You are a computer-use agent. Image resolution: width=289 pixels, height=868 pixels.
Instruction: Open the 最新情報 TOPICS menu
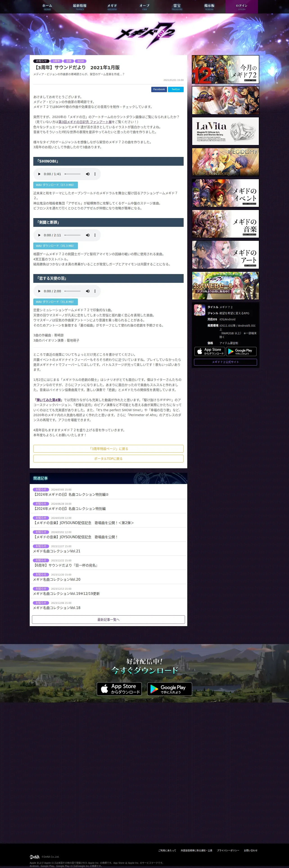80,7
